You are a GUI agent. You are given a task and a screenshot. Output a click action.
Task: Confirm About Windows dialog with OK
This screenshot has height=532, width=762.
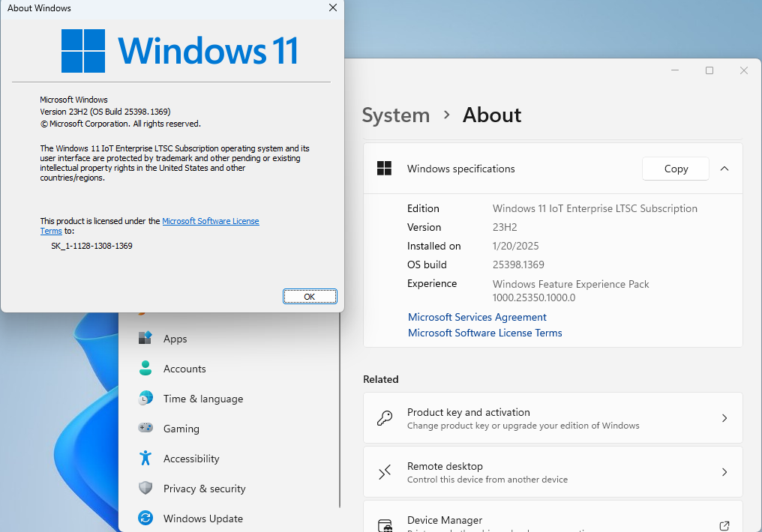pyautogui.click(x=310, y=297)
